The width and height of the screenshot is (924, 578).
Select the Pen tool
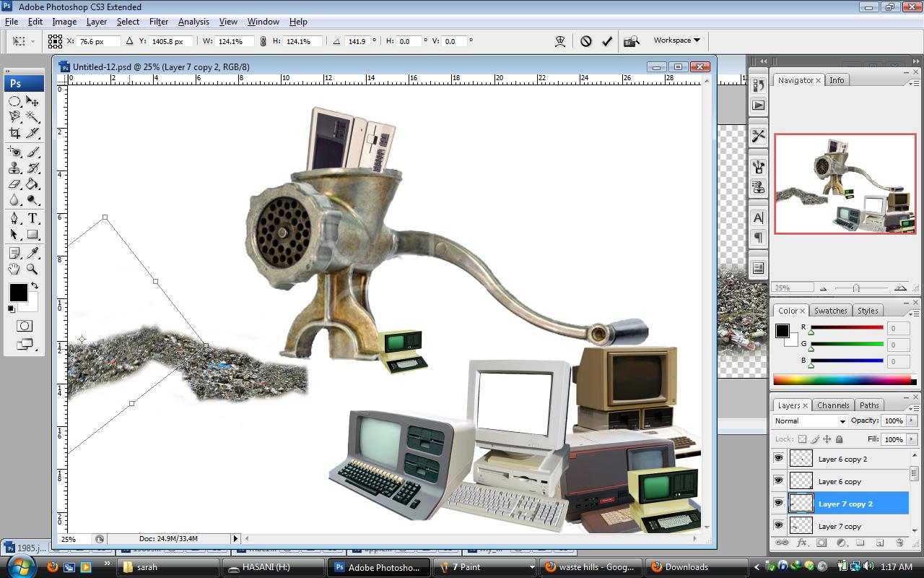click(14, 218)
